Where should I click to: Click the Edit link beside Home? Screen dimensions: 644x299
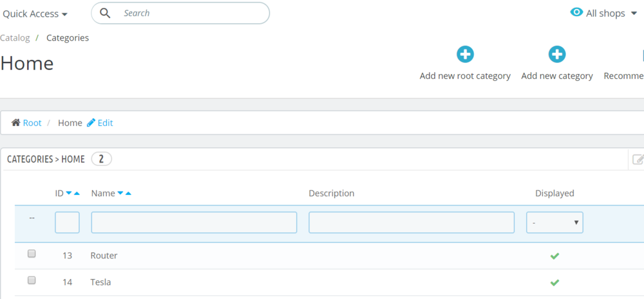click(x=105, y=123)
